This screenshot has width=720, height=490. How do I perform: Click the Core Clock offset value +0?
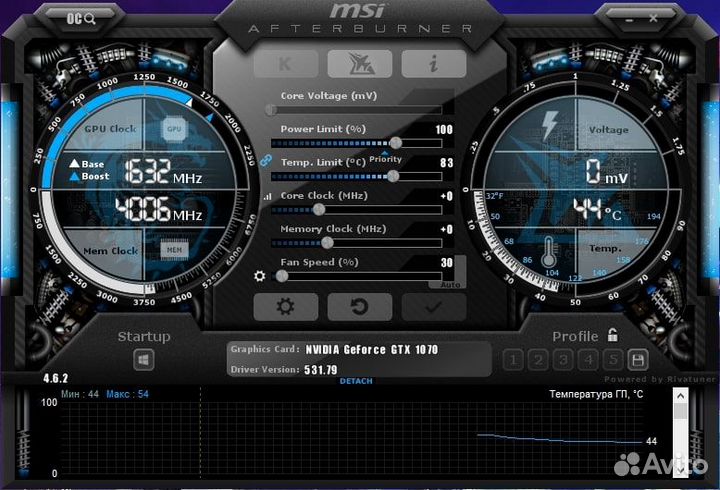click(x=446, y=196)
